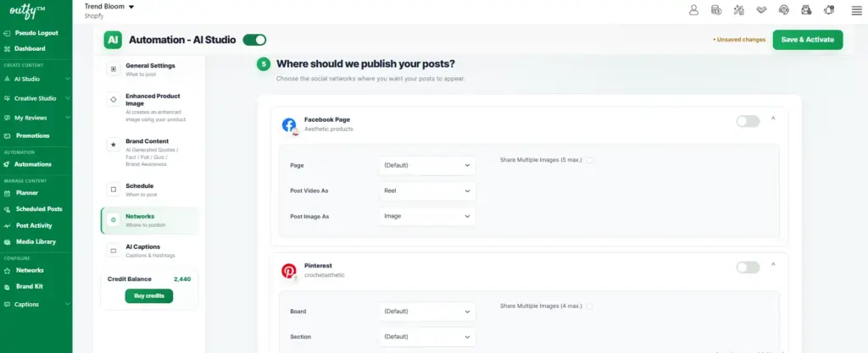Enable the Facebook Page toggle
Screen dimensions: 868x353
click(748, 121)
